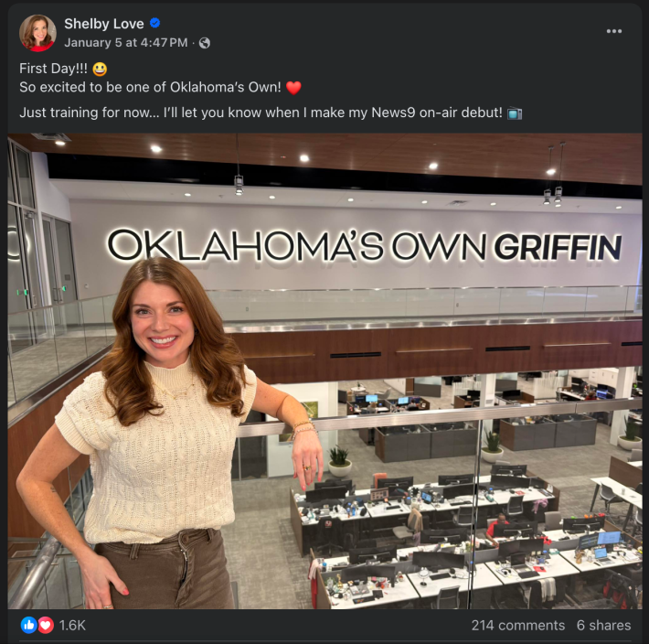Click the blue thumbs-up Like reaction icon
This screenshot has width=649, height=644.
pos(29,625)
